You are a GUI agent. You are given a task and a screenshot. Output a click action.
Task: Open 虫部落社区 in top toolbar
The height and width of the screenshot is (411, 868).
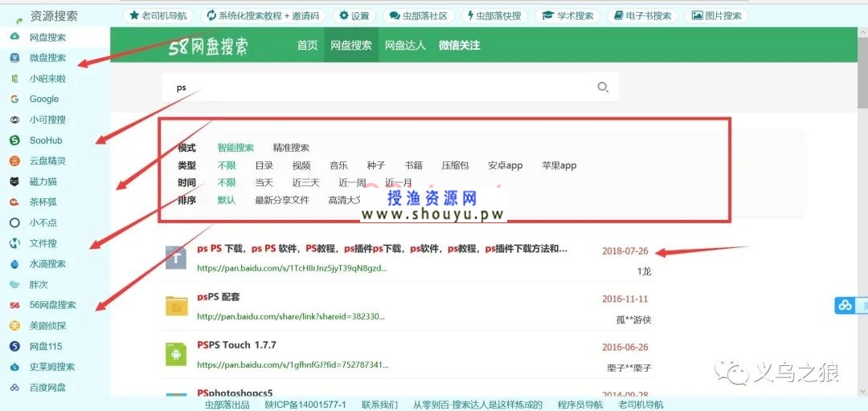(419, 15)
